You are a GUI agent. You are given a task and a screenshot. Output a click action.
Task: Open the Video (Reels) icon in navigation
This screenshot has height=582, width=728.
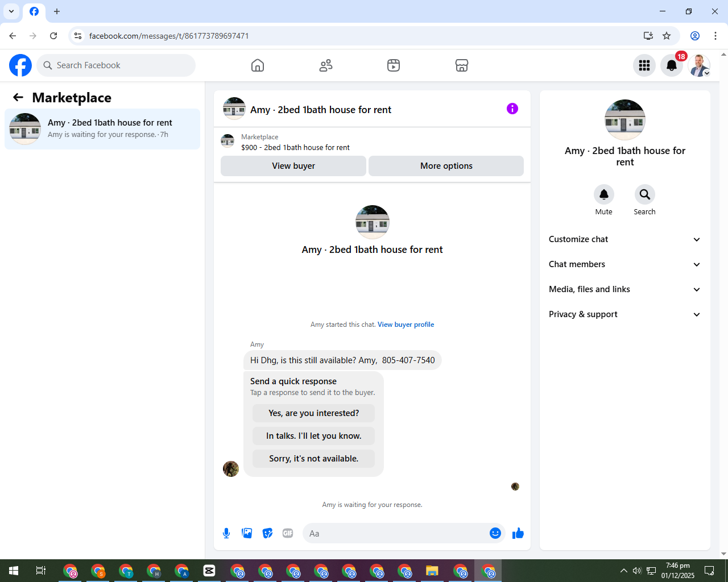point(394,65)
